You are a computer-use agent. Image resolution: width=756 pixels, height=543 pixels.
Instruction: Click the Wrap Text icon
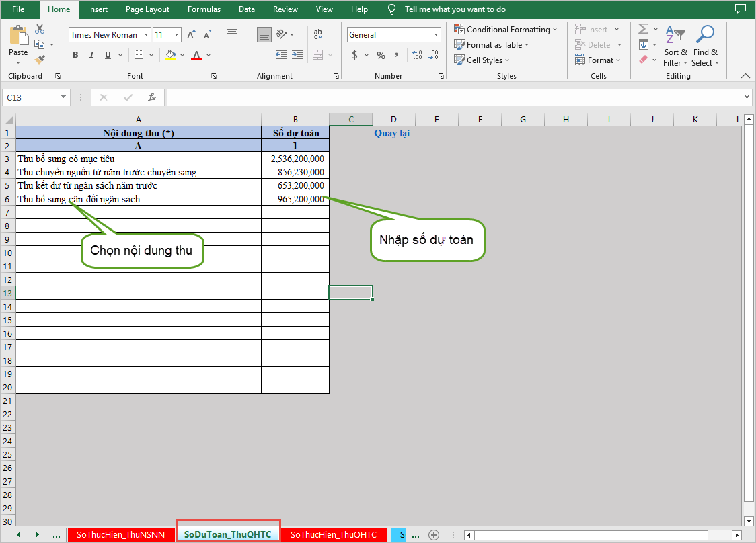pyautogui.click(x=318, y=34)
